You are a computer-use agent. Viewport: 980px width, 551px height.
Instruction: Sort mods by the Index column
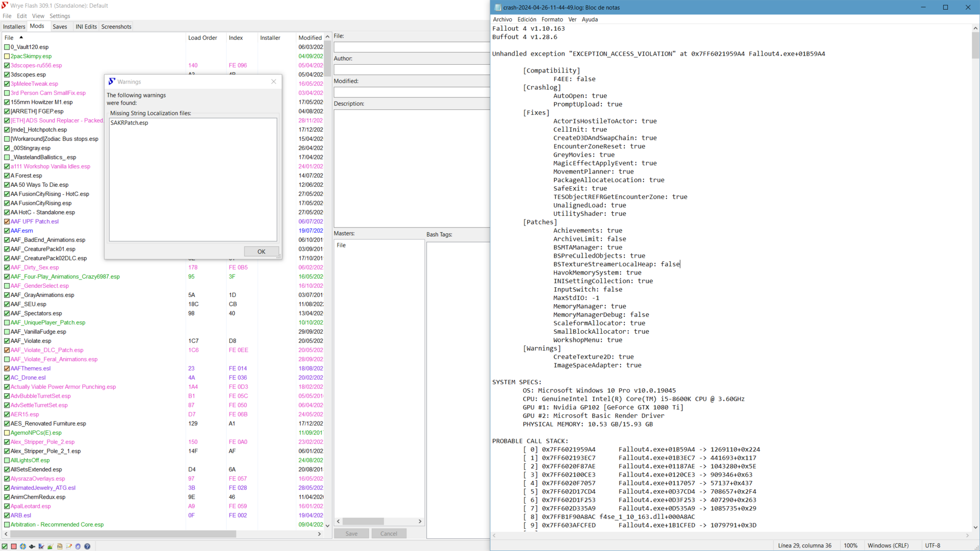241,38
